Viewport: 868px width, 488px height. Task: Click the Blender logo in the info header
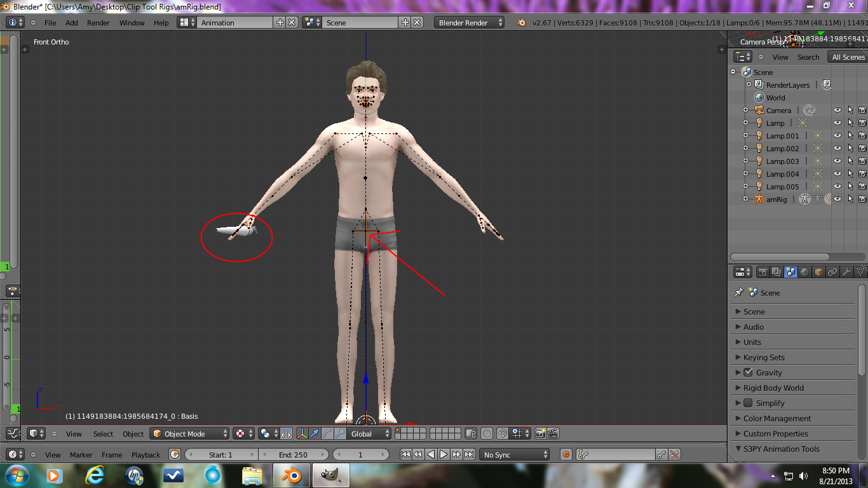tap(521, 22)
